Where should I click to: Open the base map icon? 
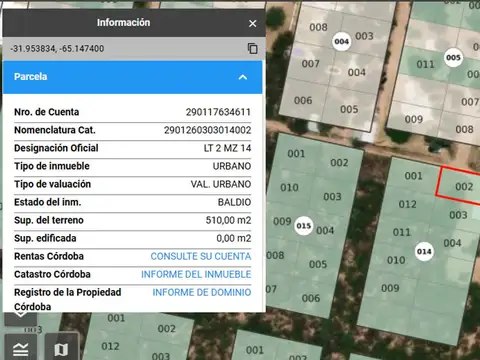click(x=61, y=349)
